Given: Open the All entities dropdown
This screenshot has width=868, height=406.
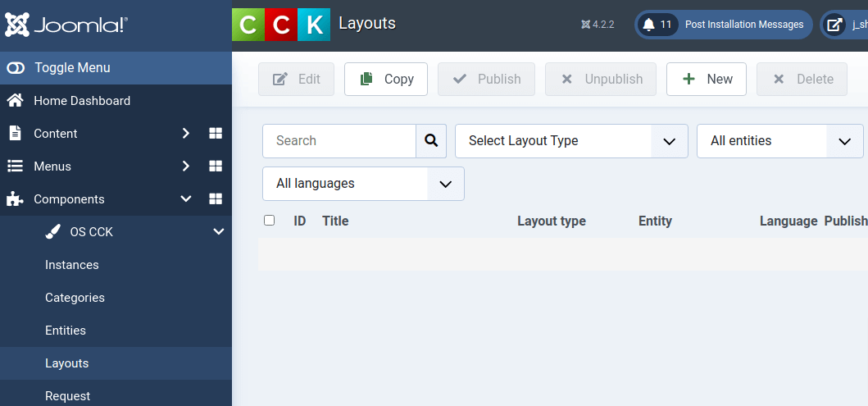Looking at the screenshot, I should 780,141.
